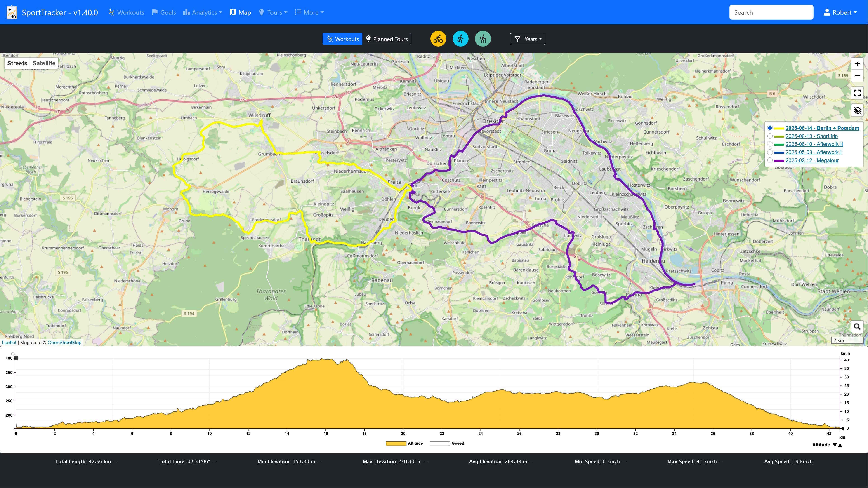Zoom out on the map
This screenshot has height=488, width=868.
(x=857, y=76)
